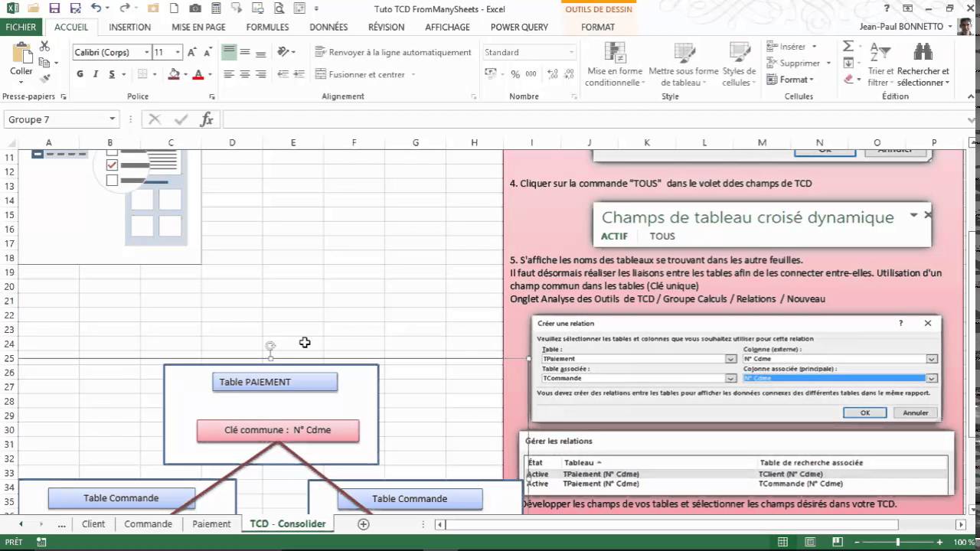Add a new worksheet
The height and width of the screenshot is (551, 980).
364,524
